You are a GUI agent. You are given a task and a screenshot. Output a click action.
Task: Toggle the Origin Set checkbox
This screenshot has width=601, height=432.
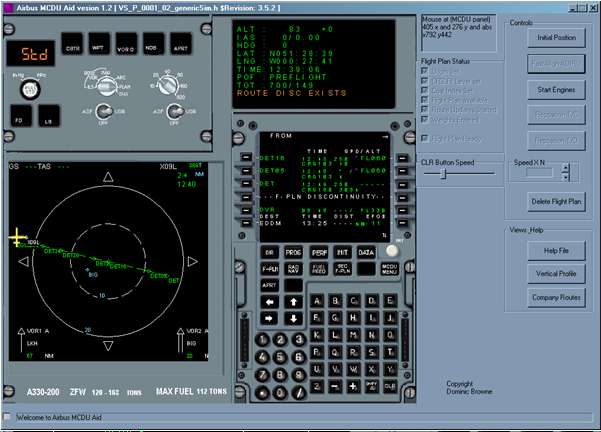[x=424, y=71]
